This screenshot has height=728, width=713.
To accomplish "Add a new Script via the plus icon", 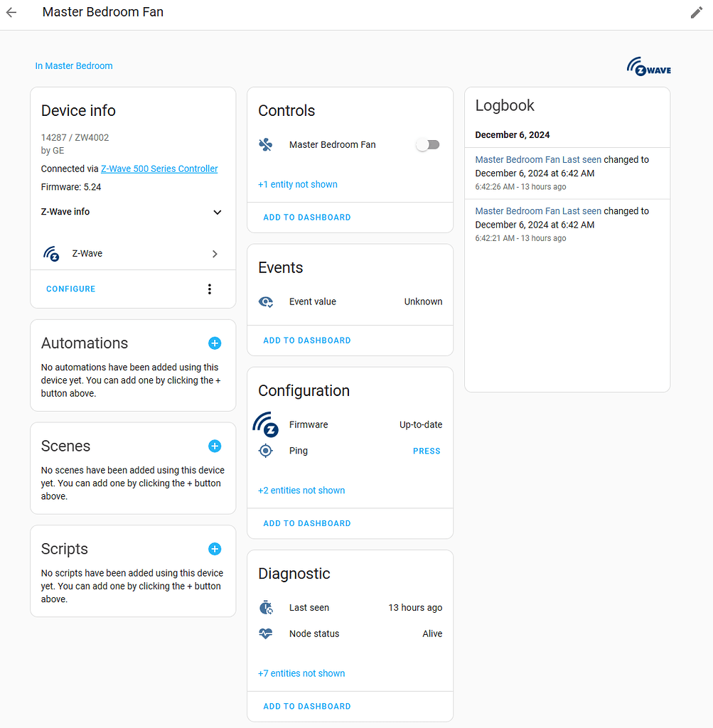I will click(x=214, y=549).
